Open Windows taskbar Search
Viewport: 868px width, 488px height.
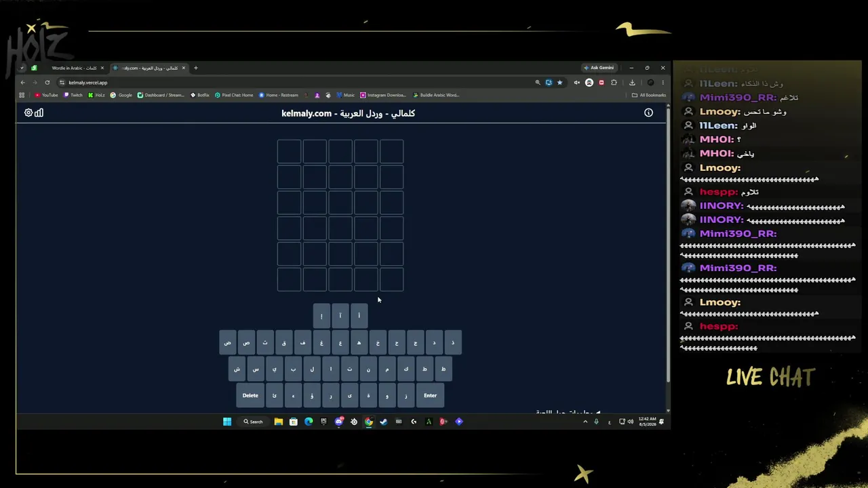(x=253, y=422)
